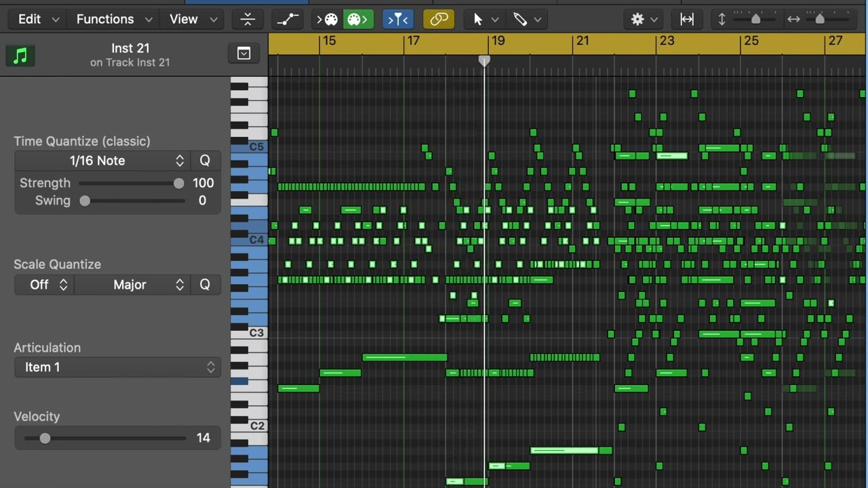The width and height of the screenshot is (868, 488).
Task: Click the C5 piano key
Action: [249, 147]
